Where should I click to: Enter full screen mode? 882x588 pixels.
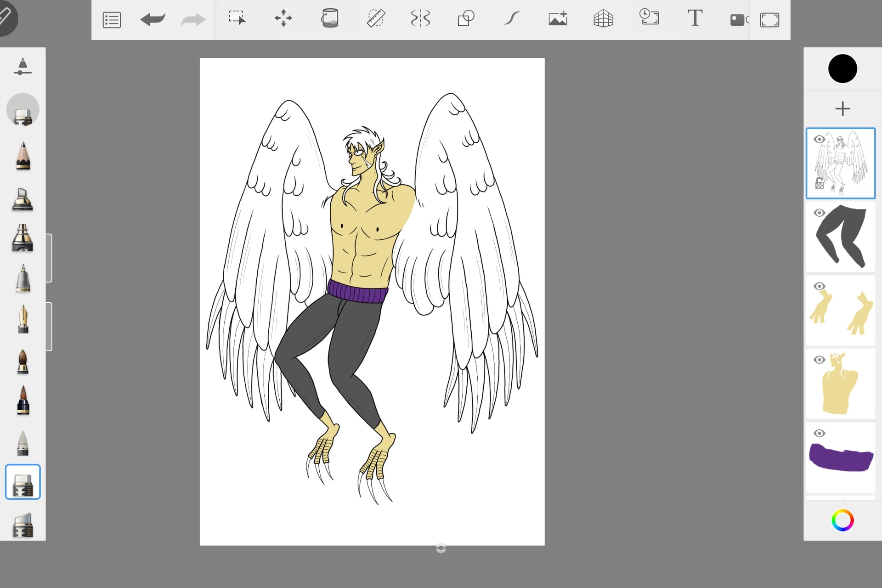[x=769, y=20]
